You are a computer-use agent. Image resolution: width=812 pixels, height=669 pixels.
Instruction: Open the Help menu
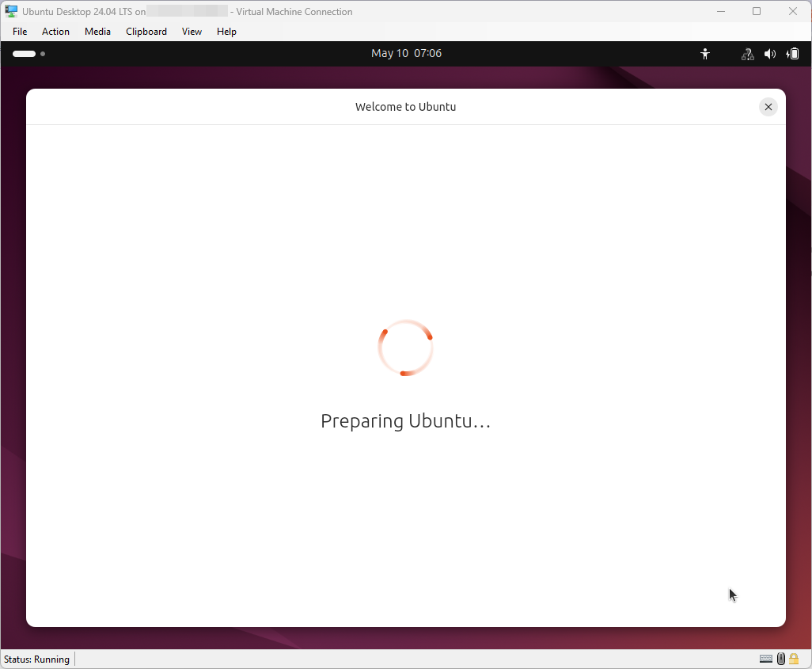pos(226,32)
